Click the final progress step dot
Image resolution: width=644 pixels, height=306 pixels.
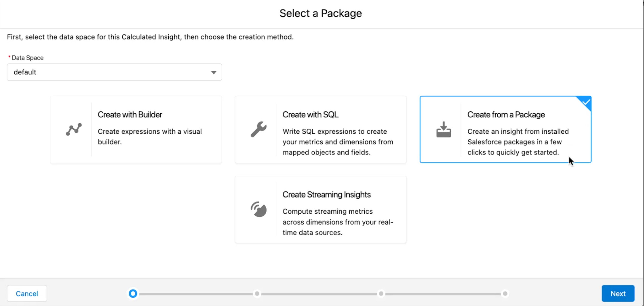coord(505,293)
